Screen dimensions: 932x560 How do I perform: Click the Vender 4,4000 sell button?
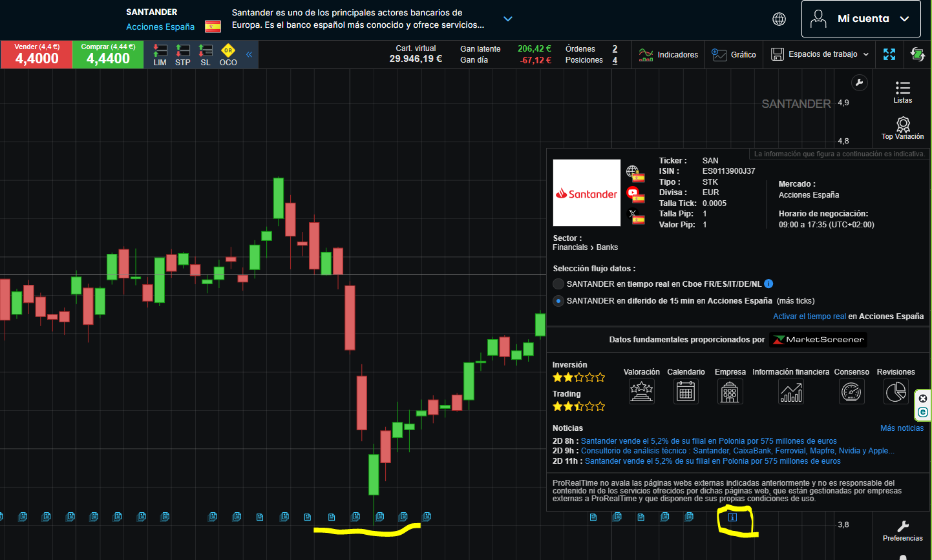coord(37,55)
